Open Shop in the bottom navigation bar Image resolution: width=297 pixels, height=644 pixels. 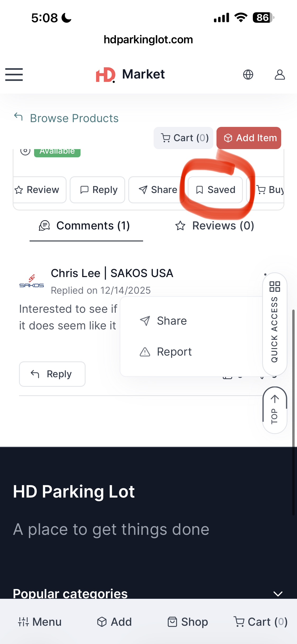click(x=188, y=622)
